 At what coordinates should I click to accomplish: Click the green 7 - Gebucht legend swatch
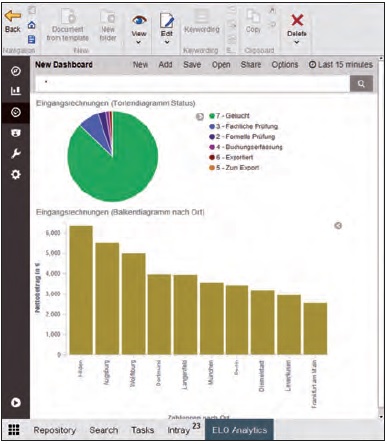click(212, 116)
